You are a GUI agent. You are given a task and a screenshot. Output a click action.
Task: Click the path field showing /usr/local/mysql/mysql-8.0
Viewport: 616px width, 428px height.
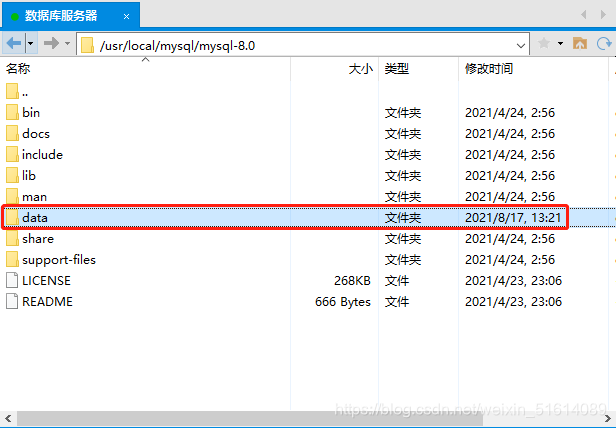point(302,46)
